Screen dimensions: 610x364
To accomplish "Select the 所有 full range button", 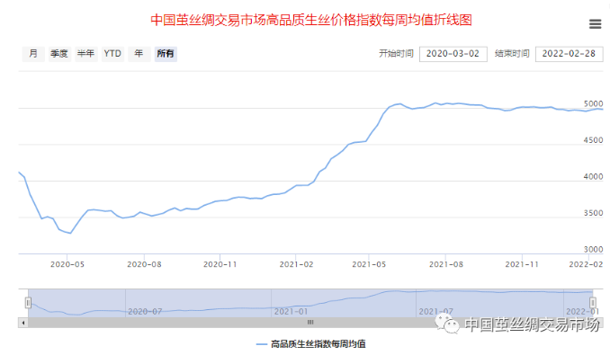I will 166,54.
